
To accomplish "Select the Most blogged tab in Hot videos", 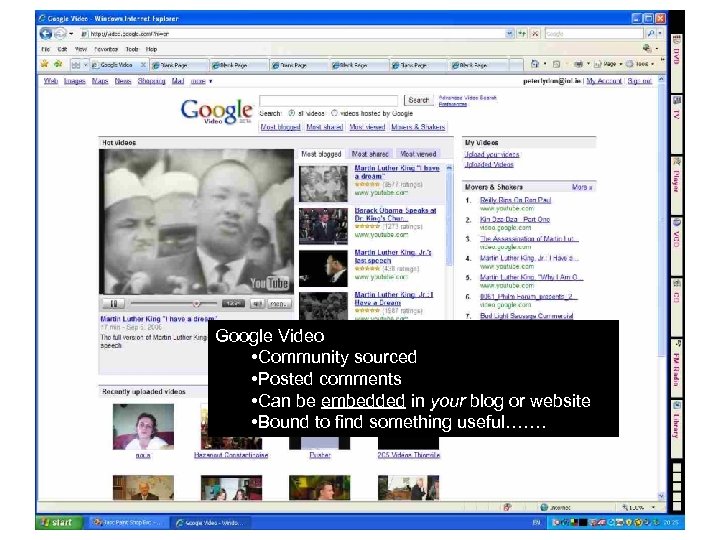I will (x=321, y=154).
